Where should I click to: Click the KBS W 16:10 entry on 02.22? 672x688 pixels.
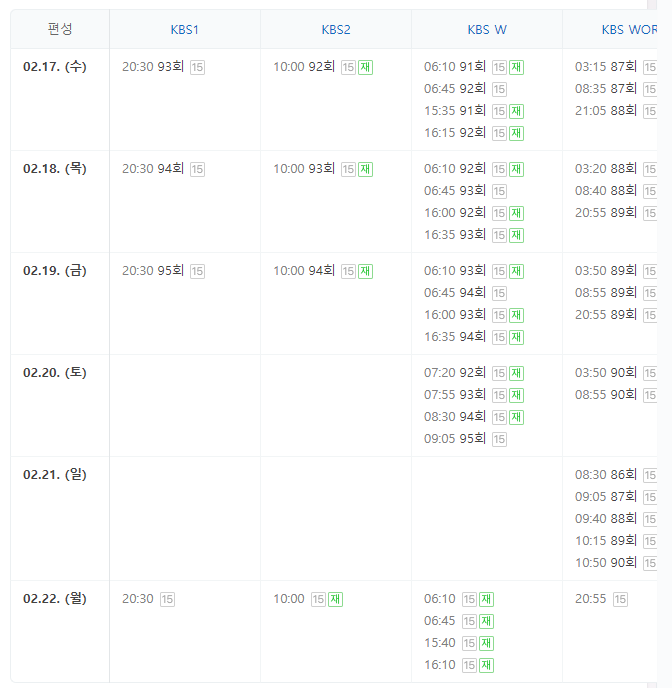coord(440,665)
